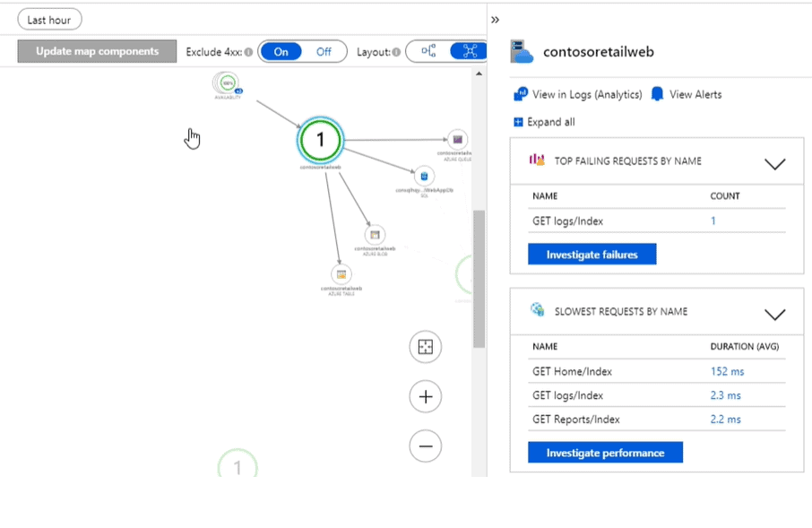Switch to hierarchical layout view
The image size is (812, 528).
[428, 51]
